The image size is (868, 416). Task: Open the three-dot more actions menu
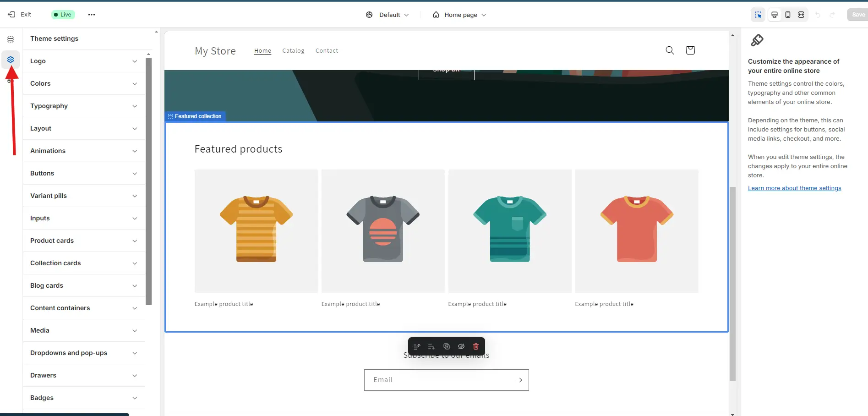click(92, 15)
